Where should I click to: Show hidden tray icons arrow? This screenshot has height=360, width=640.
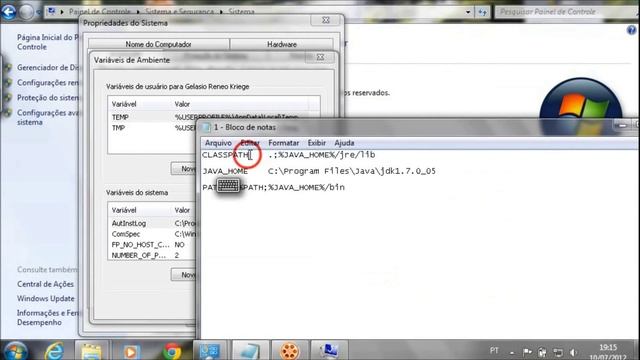(x=511, y=352)
